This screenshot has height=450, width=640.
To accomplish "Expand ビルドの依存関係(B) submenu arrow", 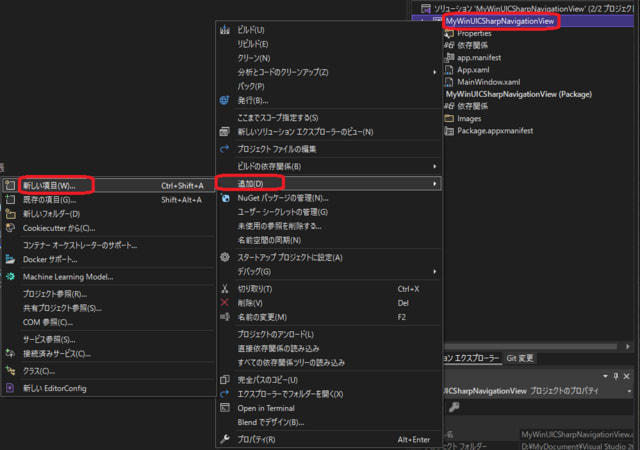I will 434,166.
